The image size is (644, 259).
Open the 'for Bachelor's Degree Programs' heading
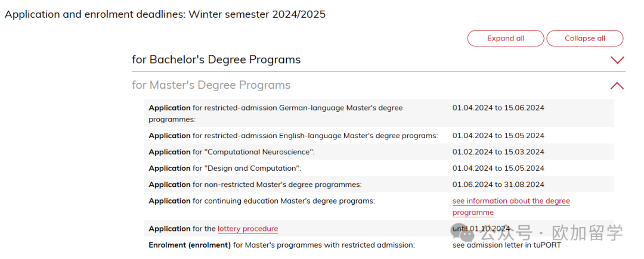[216, 60]
